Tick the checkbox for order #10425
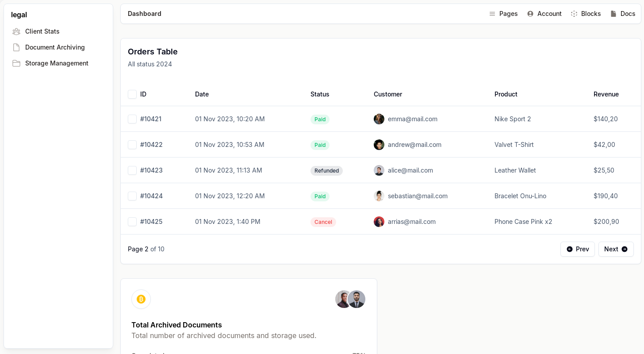644x354 pixels. coord(132,222)
